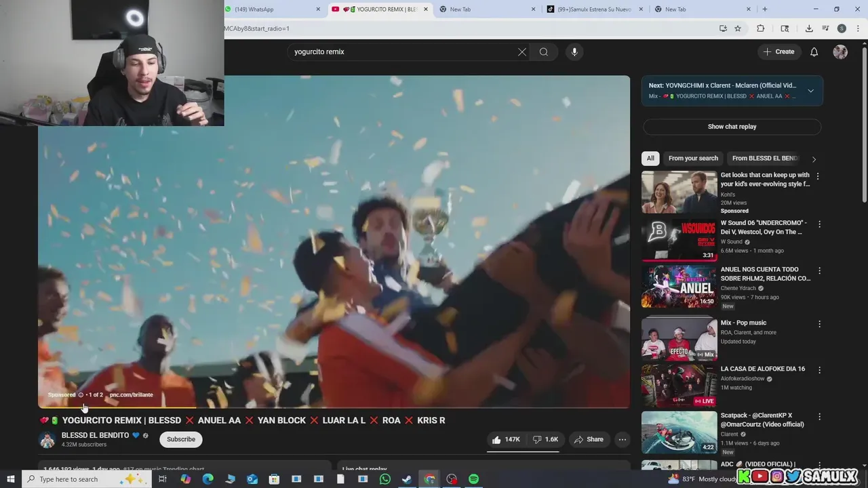Viewport: 868px width, 488px height.
Task: Open a new browser tab with plus
Action: tap(765, 9)
